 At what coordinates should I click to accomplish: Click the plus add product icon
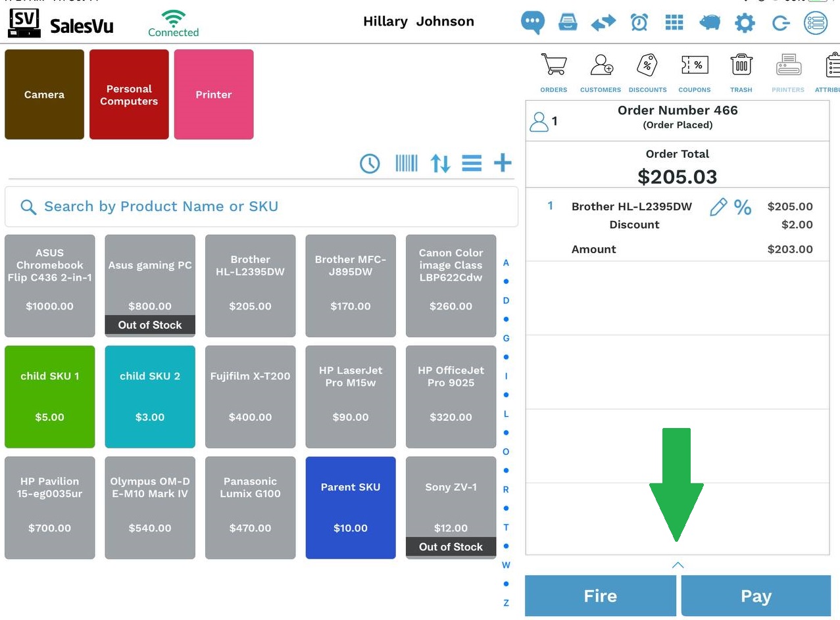[x=503, y=163]
